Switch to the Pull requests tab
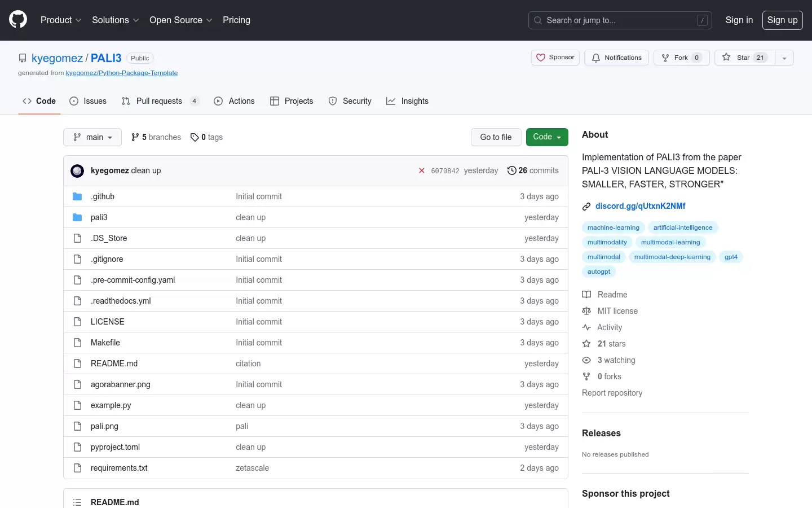Image resolution: width=812 pixels, height=508 pixels. [160, 101]
